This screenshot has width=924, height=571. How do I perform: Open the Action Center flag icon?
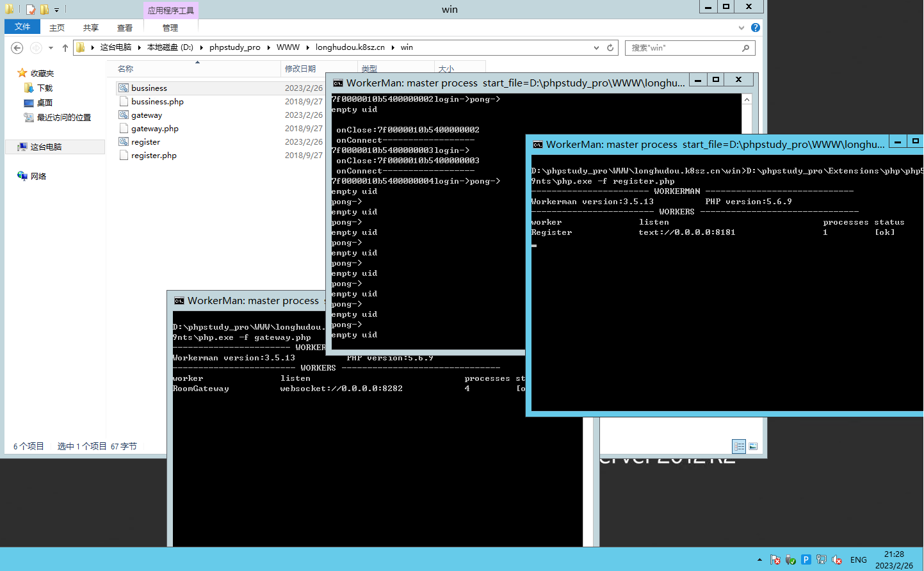(775, 559)
